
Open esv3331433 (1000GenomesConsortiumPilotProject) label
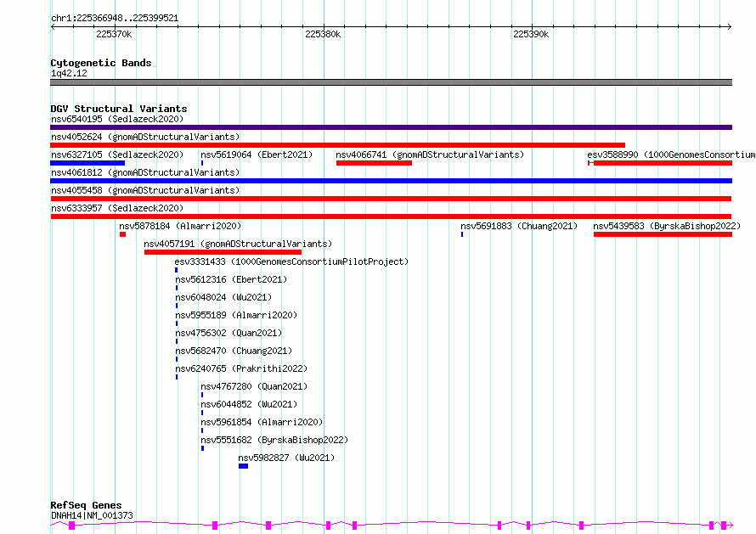coord(291,261)
